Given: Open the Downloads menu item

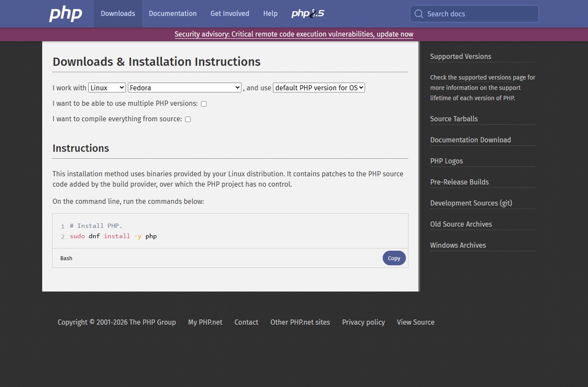Looking at the screenshot, I should tap(118, 14).
